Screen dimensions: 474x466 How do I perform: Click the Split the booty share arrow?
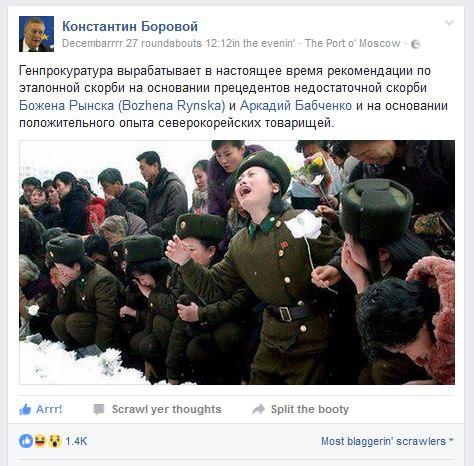tap(258, 409)
